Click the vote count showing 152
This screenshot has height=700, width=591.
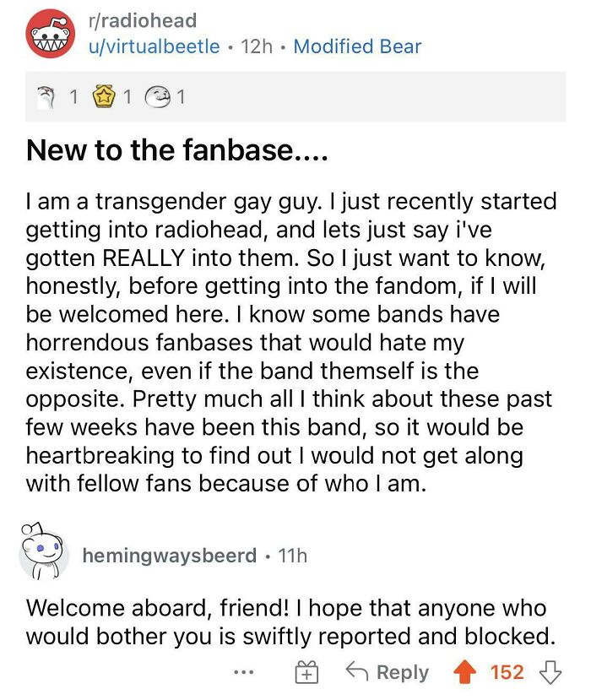coord(507,671)
